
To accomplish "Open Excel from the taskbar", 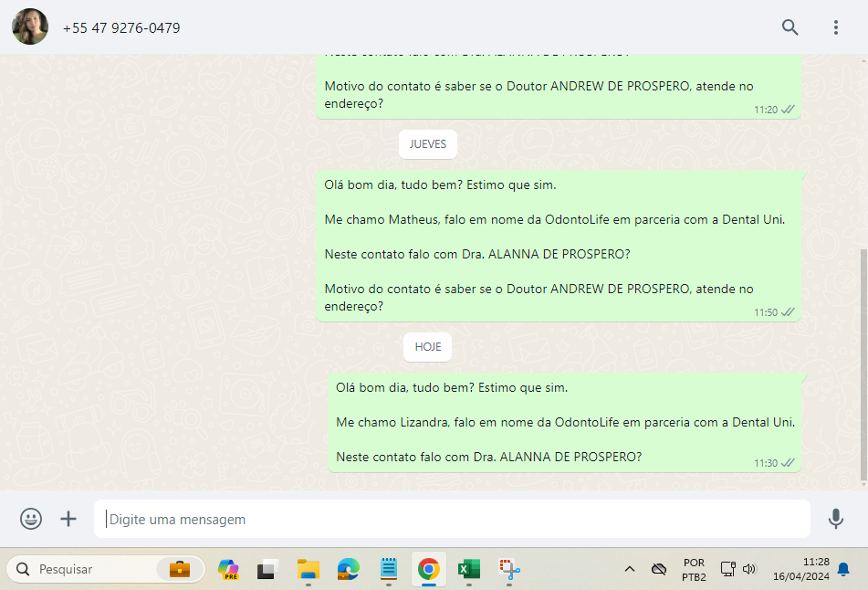I will point(469,569).
